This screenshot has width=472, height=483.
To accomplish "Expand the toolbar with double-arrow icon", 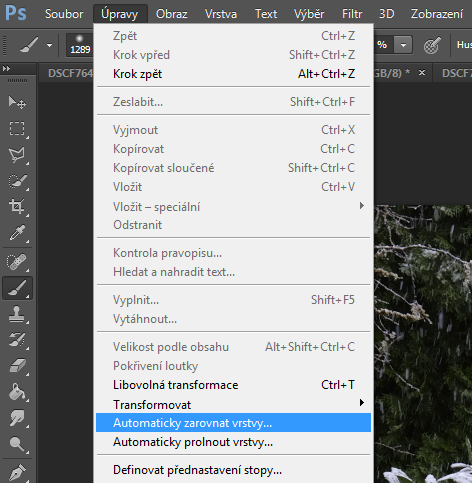I will pos(6,69).
